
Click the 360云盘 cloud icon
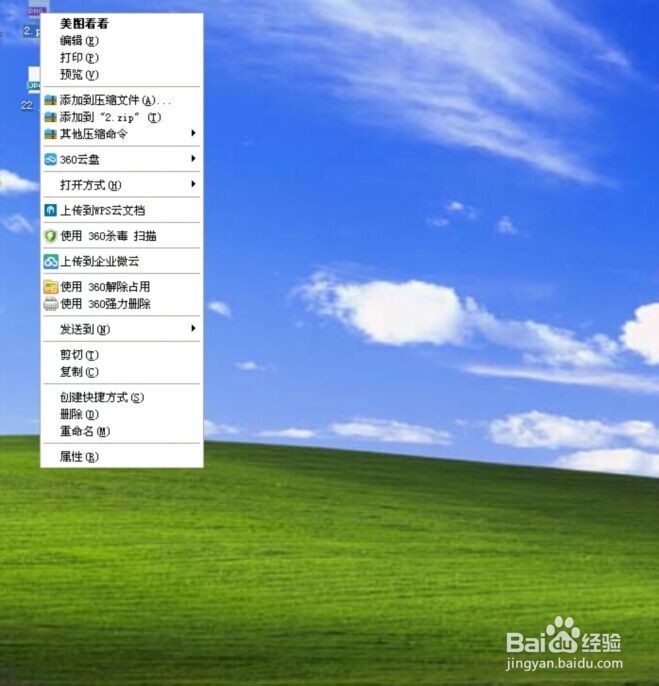pyautogui.click(x=51, y=160)
